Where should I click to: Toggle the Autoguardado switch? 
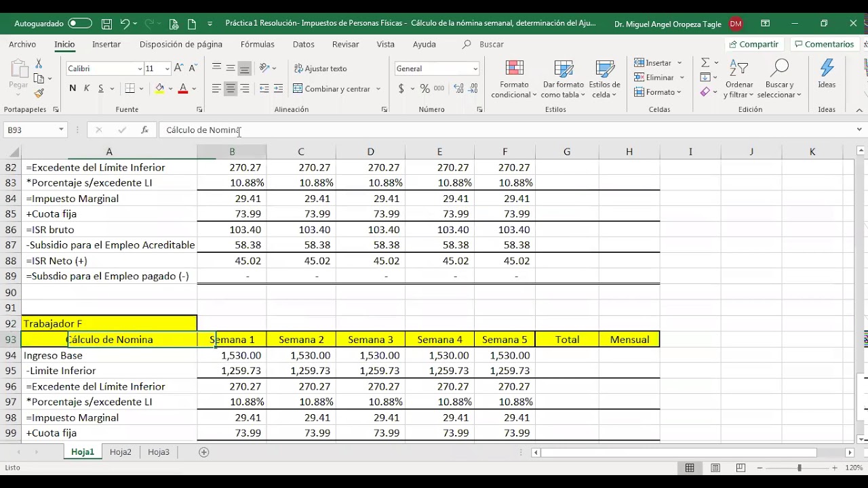pyautogui.click(x=79, y=24)
